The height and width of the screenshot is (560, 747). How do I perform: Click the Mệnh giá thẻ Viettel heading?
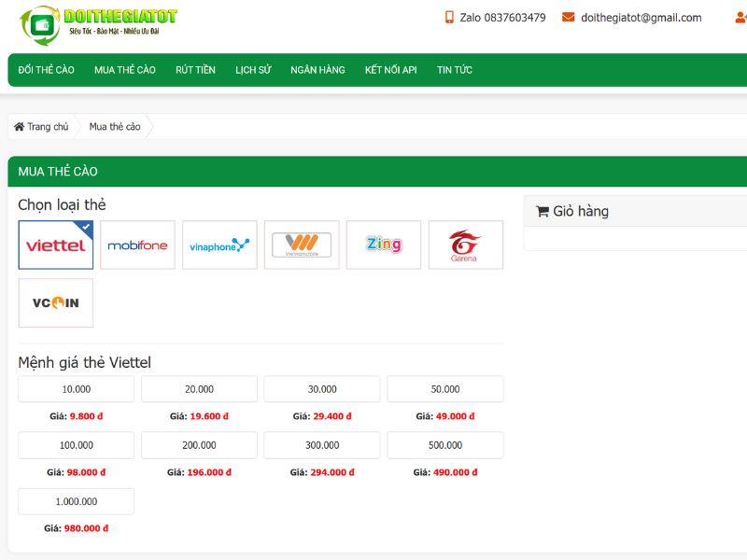[x=84, y=362]
